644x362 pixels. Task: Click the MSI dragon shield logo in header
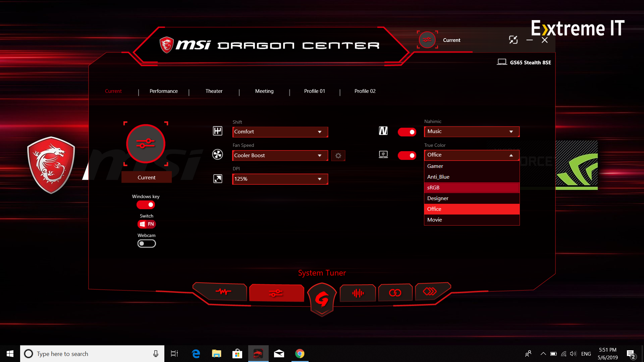[x=166, y=45]
